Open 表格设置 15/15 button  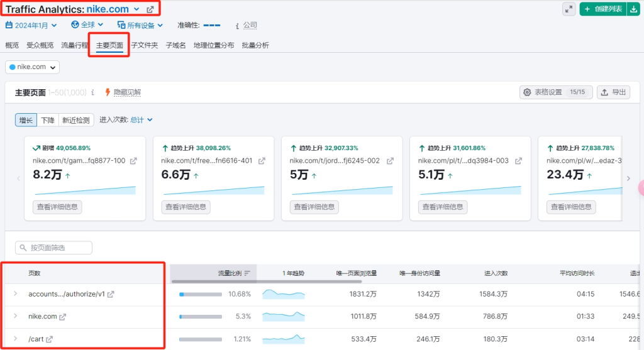coord(556,92)
